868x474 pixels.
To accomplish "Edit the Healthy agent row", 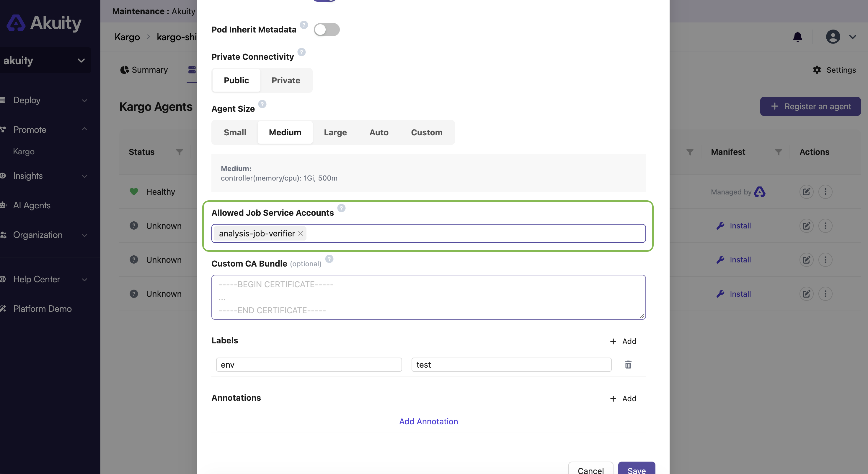I will pos(806,191).
